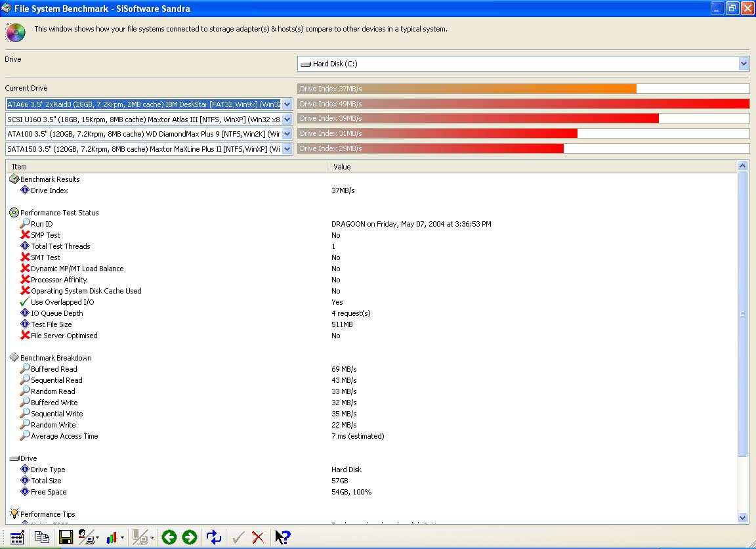Viewport: 756px width, 549px height.
Task: Sort by the Value column header
Action: pyautogui.click(x=532, y=167)
